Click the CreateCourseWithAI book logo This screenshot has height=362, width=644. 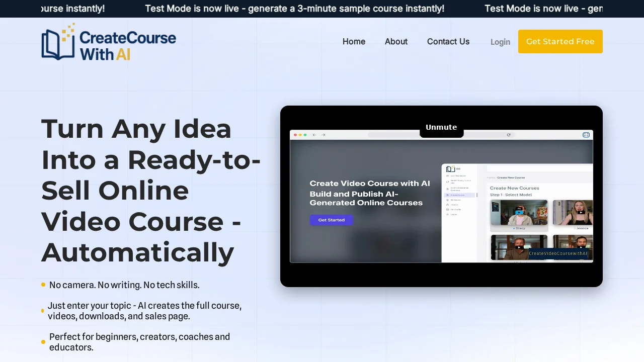point(58,43)
